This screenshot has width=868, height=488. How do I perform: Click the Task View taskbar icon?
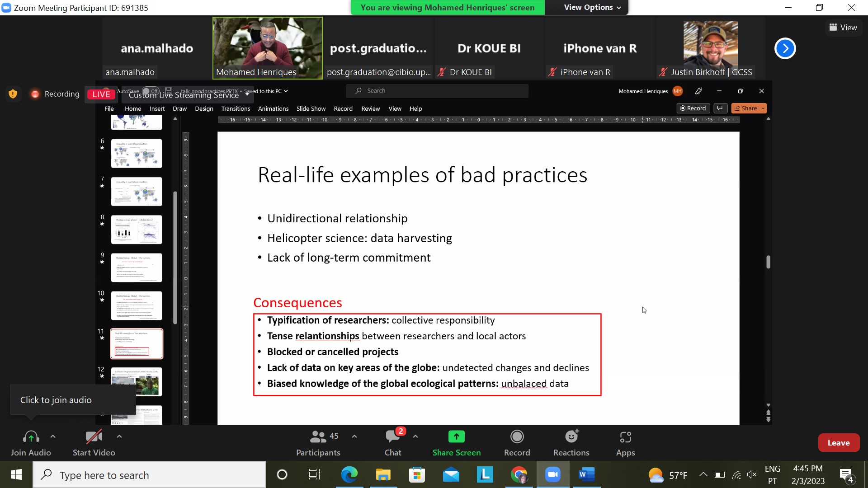coord(314,474)
